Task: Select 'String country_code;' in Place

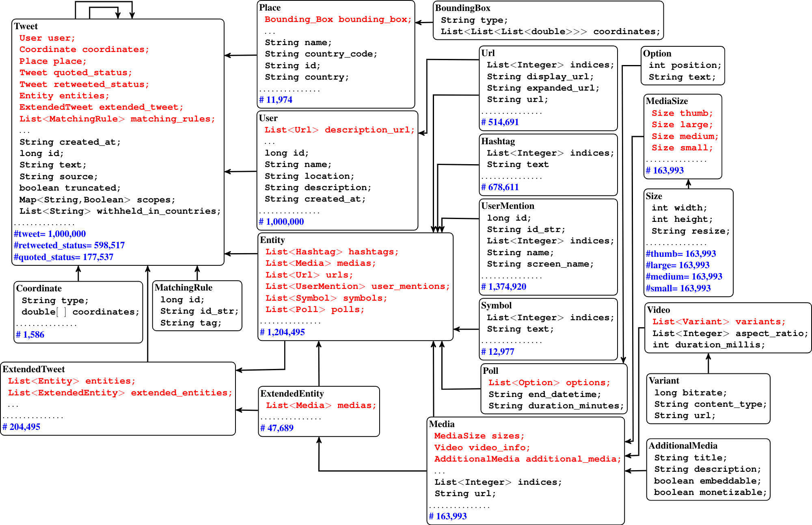Action: [321, 54]
